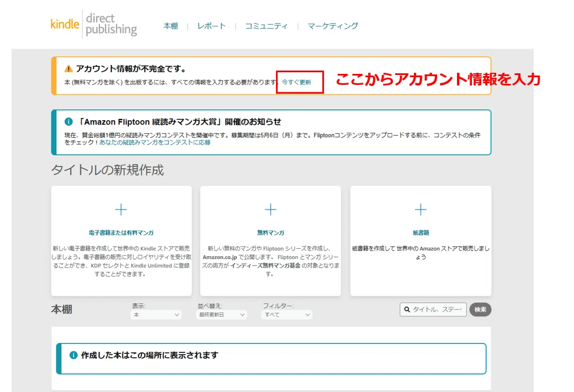The width and height of the screenshot is (574, 392).
Task: Click the 表示: label
Action: (139, 305)
